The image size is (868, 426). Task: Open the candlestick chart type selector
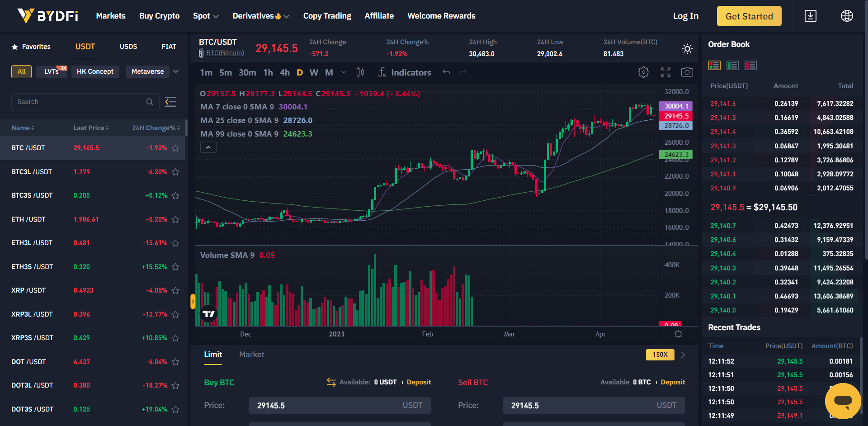pyautogui.click(x=360, y=72)
